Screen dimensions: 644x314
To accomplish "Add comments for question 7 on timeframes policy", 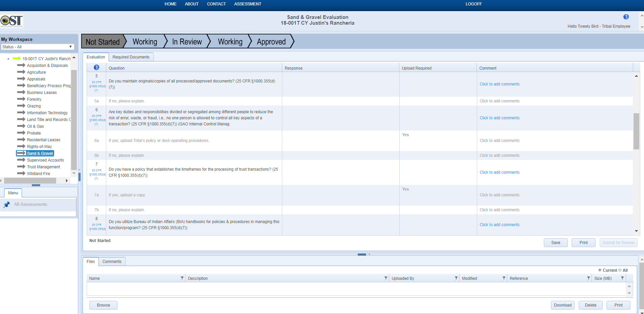I will click(x=499, y=172).
